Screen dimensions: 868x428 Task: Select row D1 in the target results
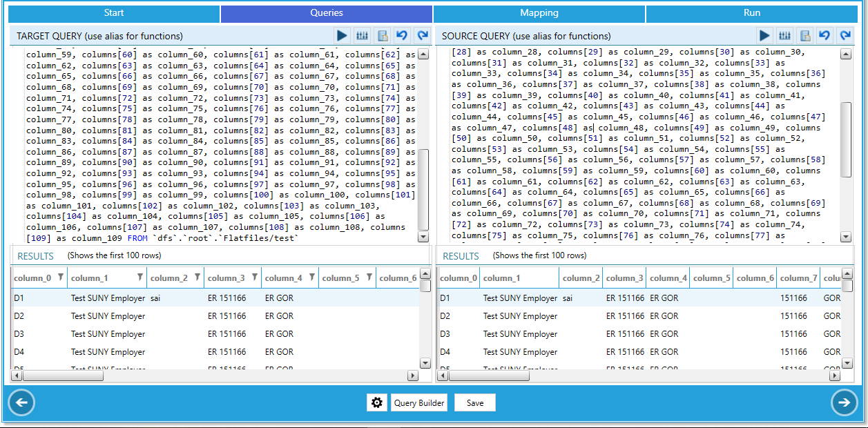(x=215, y=298)
